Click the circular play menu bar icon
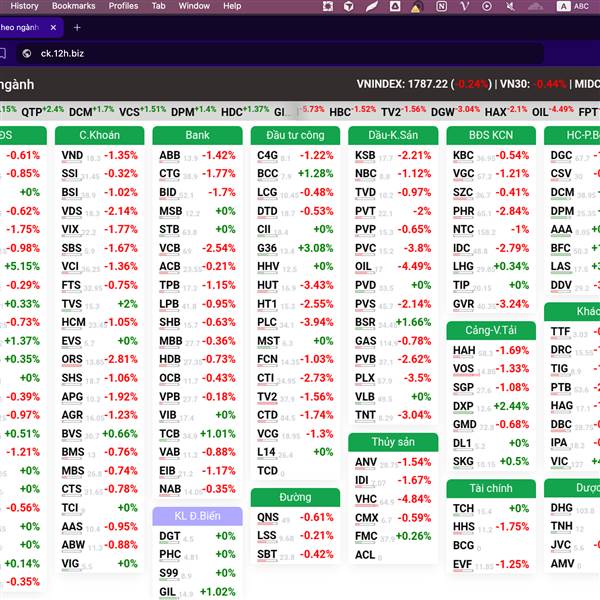 pyautogui.click(x=487, y=6)
